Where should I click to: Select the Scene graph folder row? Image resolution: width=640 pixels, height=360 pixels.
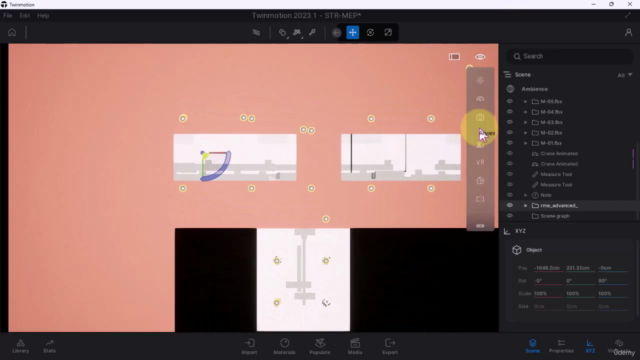tap(569, 216)
